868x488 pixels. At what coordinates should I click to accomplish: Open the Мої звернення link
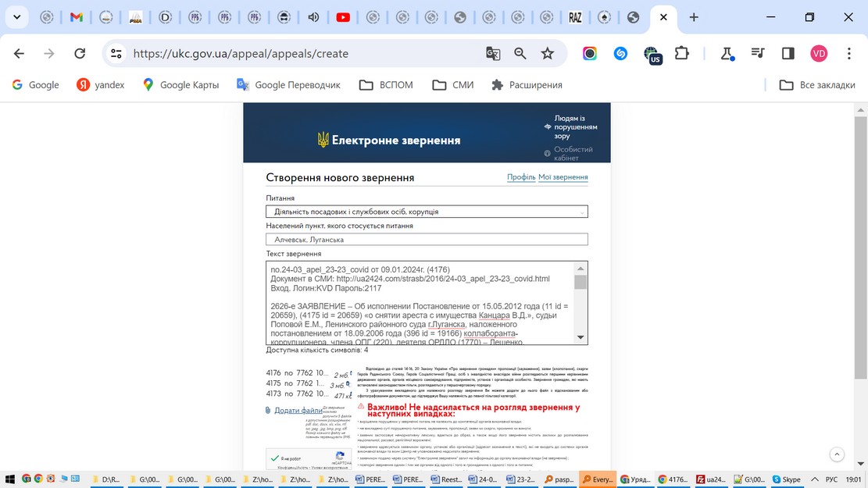pyautogui.click(x=563, y=177)
